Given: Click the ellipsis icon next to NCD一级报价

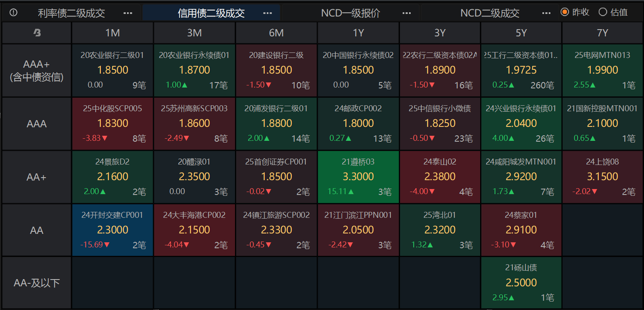Looking at the screenshot, I should coord(407,13).
